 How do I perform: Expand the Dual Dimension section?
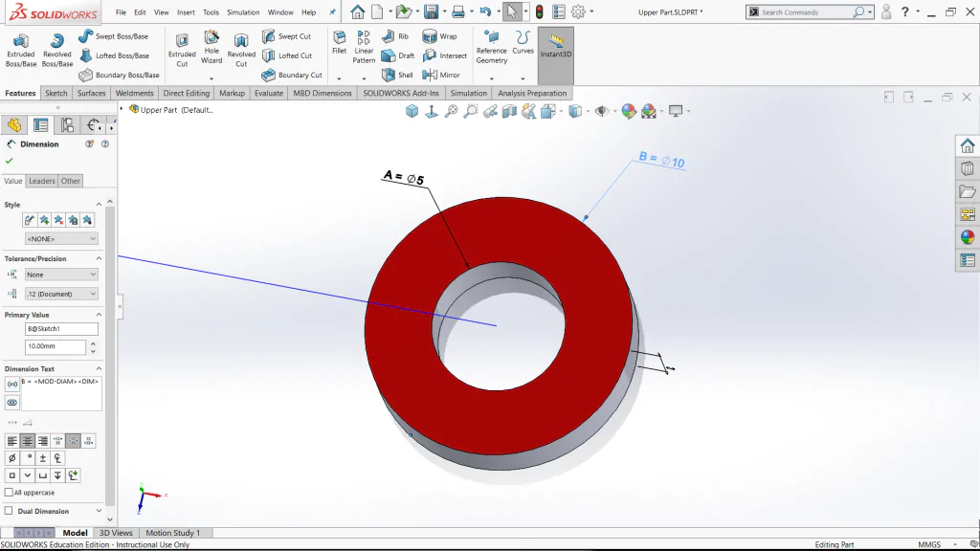(99, 511)
